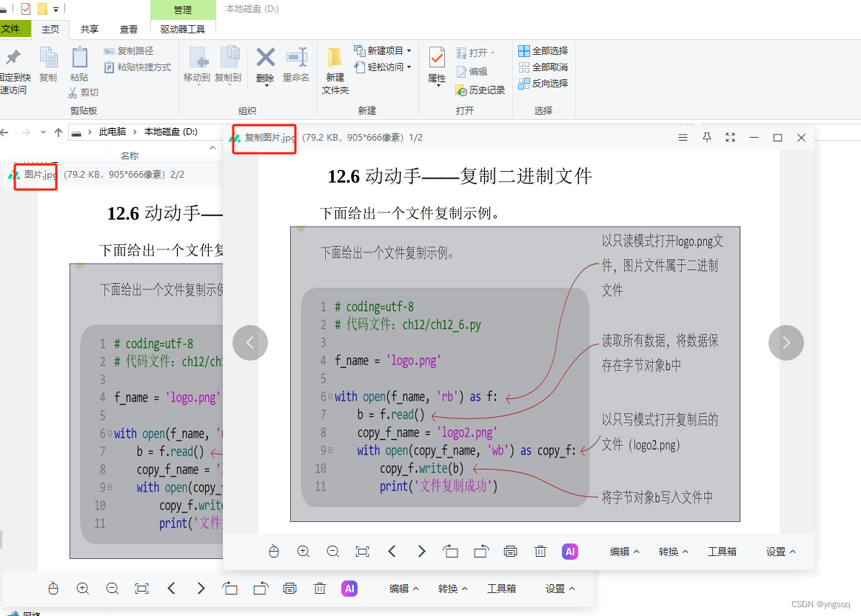Image resolution: width=861 pixels, height=616 pixels.
Task: Expand 编辑 menu in back viewer
Action: click(403, 589)
